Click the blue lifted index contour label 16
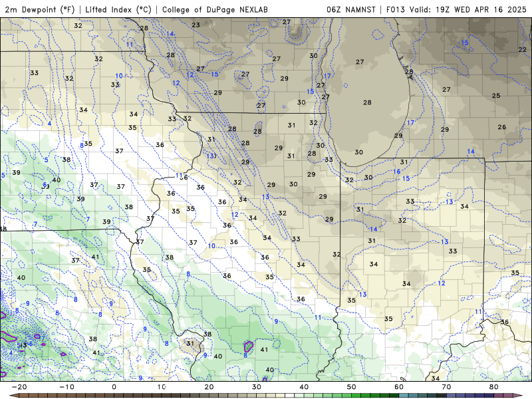 tap(397, 172)
